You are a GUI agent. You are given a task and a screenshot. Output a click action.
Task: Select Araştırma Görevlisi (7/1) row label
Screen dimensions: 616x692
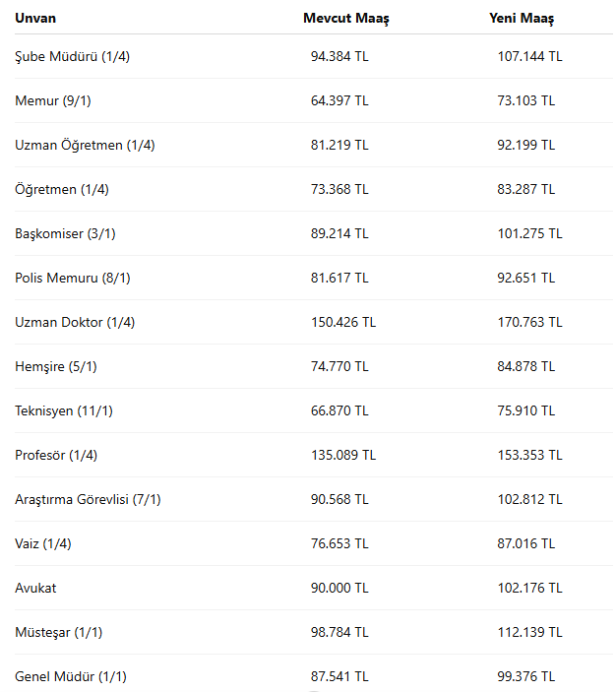[88, 500]
